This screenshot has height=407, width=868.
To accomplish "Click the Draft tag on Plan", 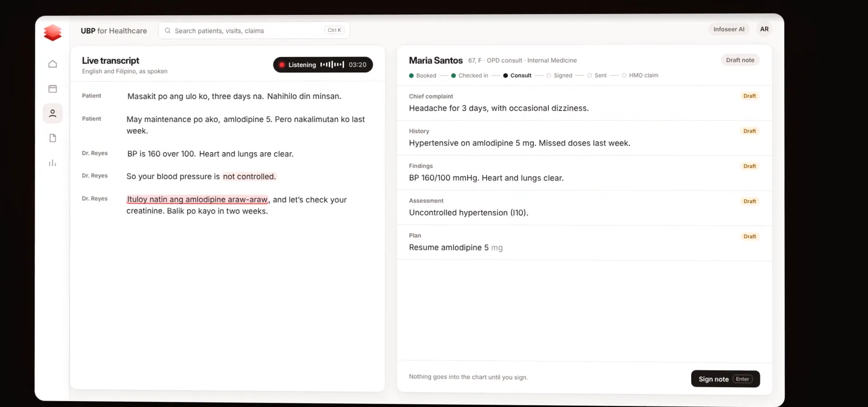I will 750,237.
